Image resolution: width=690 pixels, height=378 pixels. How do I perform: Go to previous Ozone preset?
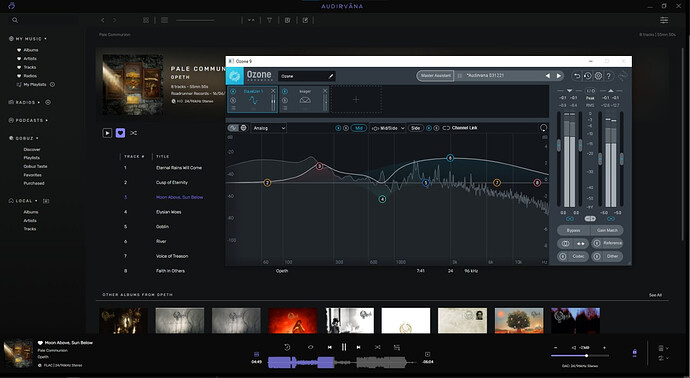click(548, 76)
